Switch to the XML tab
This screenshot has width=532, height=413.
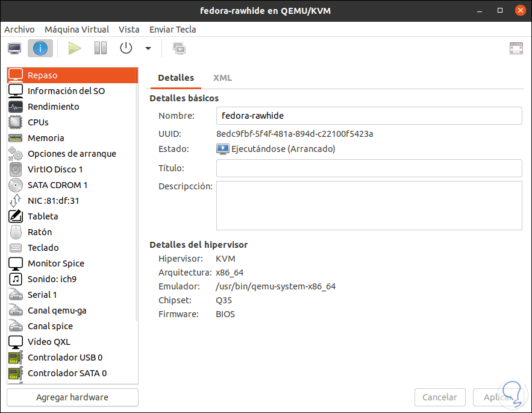[222, 78]
